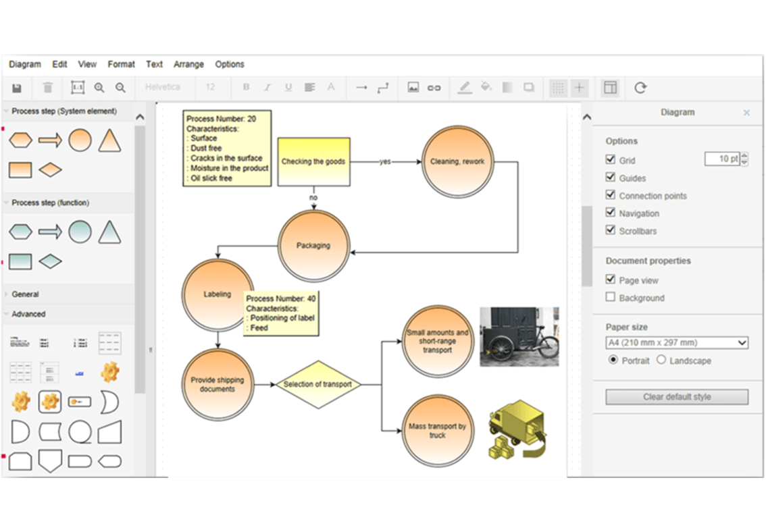Screen dimensions: 766x532
Task: Click the grid size input field
Action: 721,159
